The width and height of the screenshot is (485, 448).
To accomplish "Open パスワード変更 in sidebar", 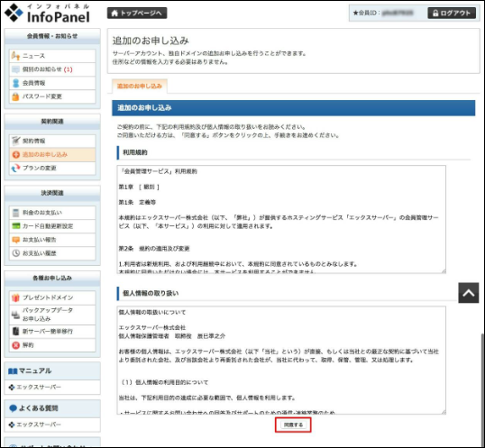I will 52,96.
